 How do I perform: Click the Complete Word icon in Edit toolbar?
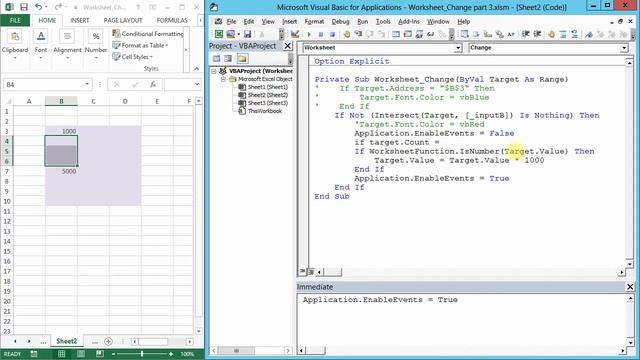click(x=511, y=34)
